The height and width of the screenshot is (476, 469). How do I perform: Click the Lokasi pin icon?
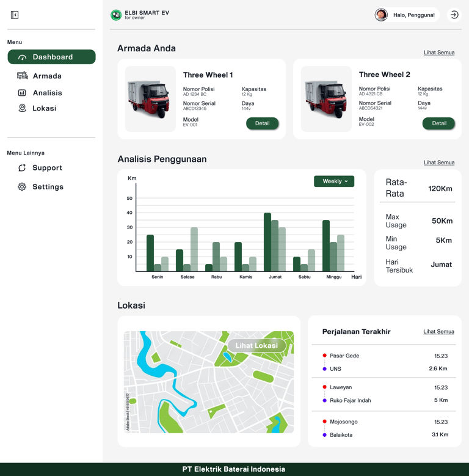(x=22, y=108)
